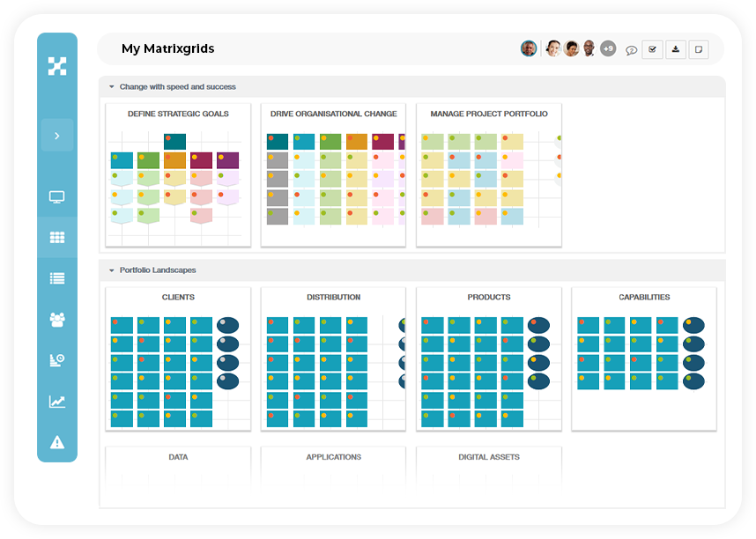Open the comments speech bubble icon
This screenshot has height=539, width=756.
point(631,50)
